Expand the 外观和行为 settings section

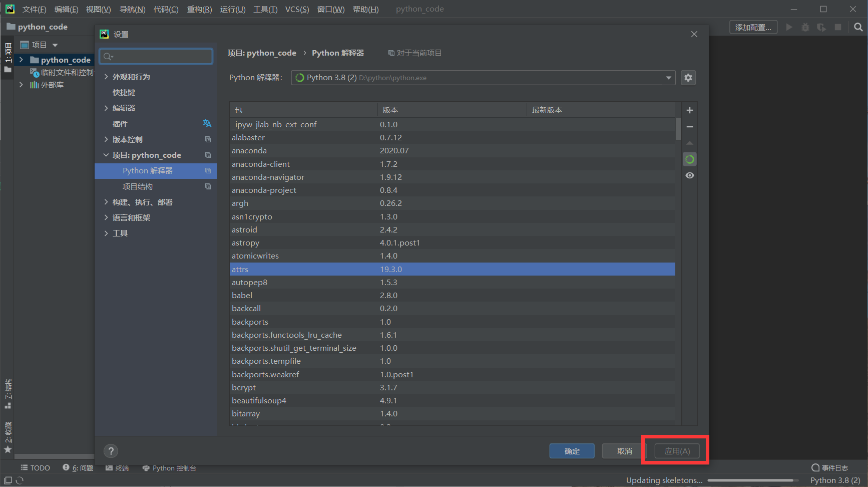tap(106, 77)
